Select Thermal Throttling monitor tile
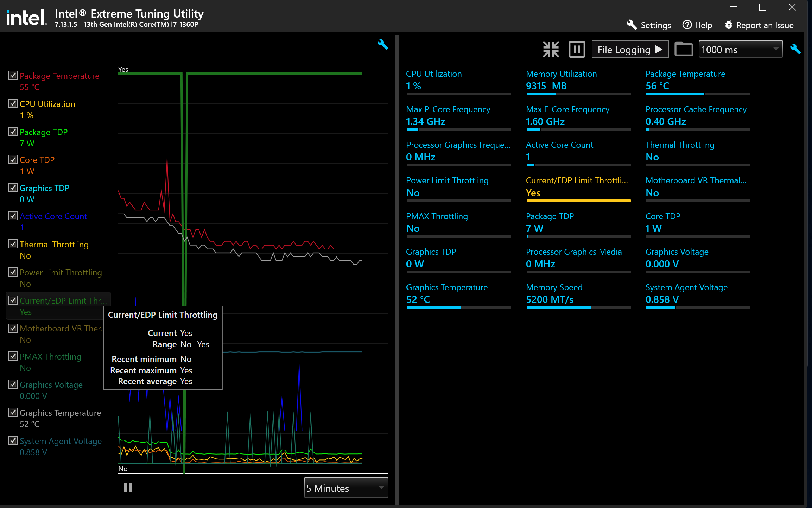The image size is (812, 508). coord(698,153)
